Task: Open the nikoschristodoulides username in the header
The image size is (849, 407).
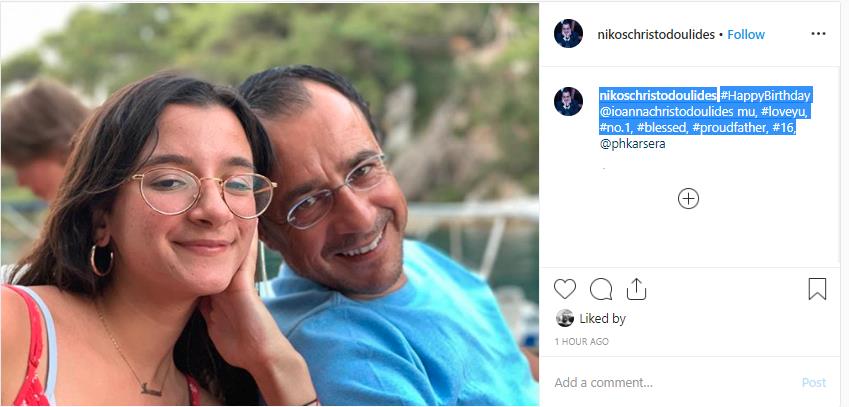Action: click(655, 34)
